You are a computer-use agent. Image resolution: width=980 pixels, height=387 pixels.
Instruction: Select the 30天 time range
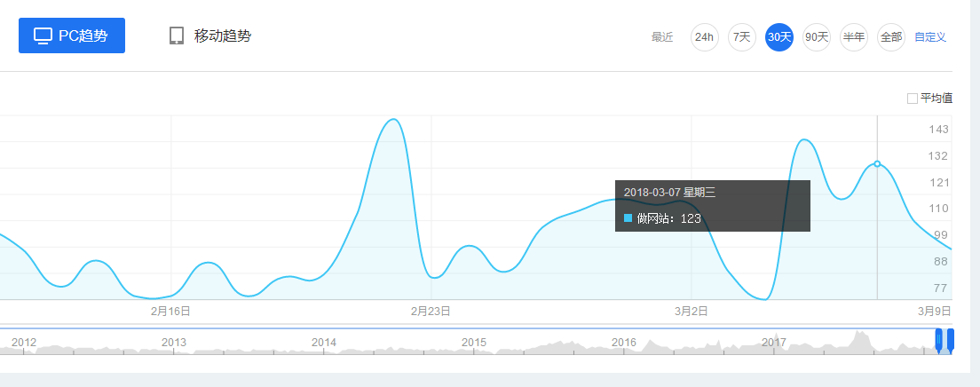(778, 37)
